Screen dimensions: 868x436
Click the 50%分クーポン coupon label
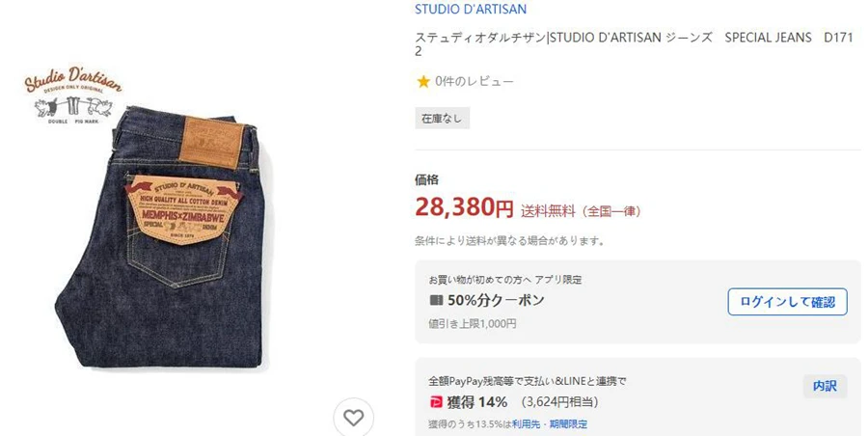(x=496, y=300)
